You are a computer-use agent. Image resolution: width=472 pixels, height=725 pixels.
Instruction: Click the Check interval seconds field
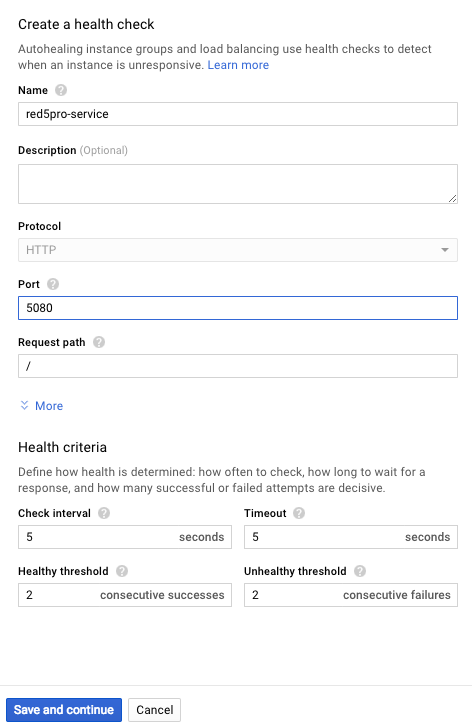[125, 537]
